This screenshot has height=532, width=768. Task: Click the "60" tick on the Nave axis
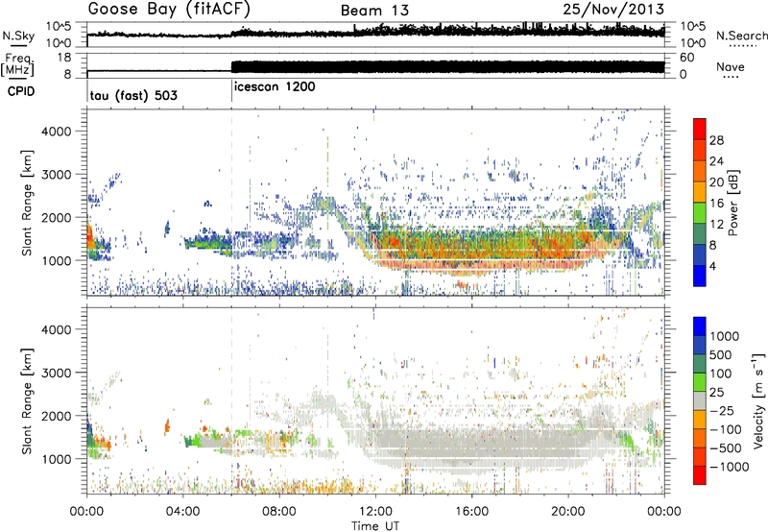point(687,58)
